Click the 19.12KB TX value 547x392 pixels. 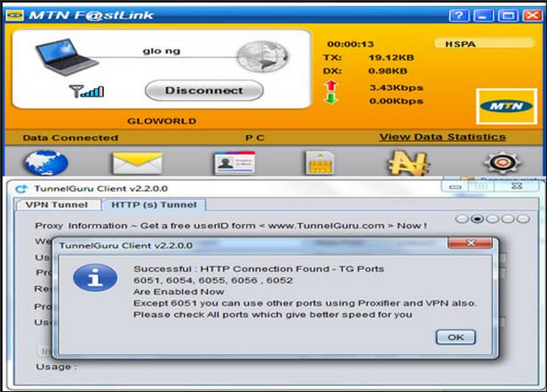[x=392, y=58]
